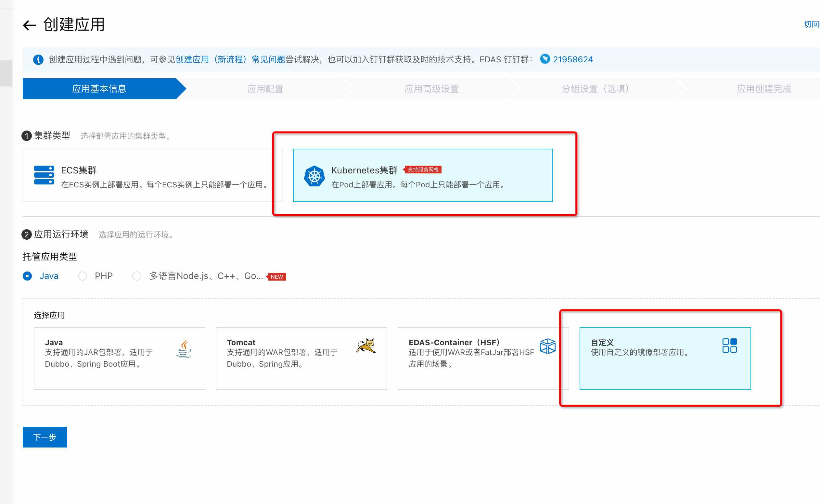This screenshot has height=504, width=820.
Task: Select the PHP radio button
Action: click(83, 276)
